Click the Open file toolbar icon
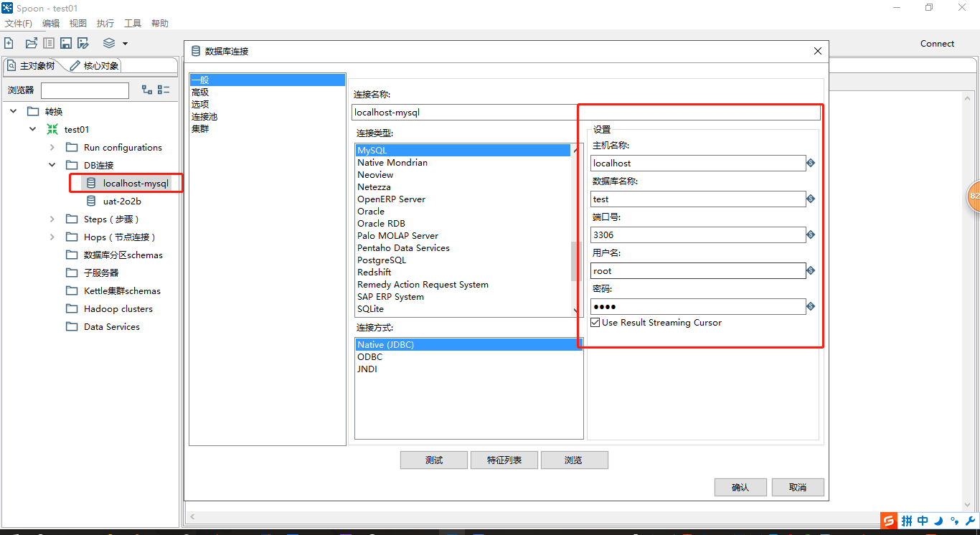The height and width of the screenshot is (535, 980). [32, 43]
